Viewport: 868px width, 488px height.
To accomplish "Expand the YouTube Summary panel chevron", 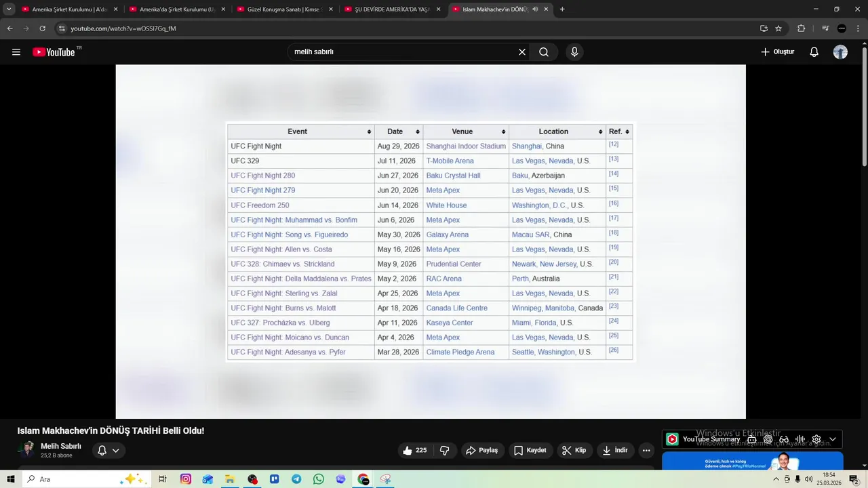I will tap(833, 439).
